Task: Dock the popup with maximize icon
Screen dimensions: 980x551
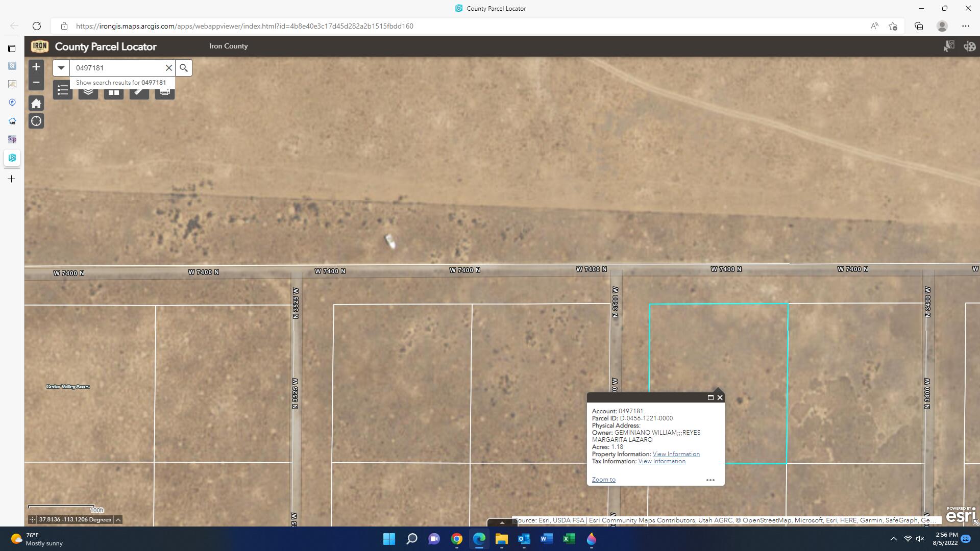Action: tap(710, 397)
